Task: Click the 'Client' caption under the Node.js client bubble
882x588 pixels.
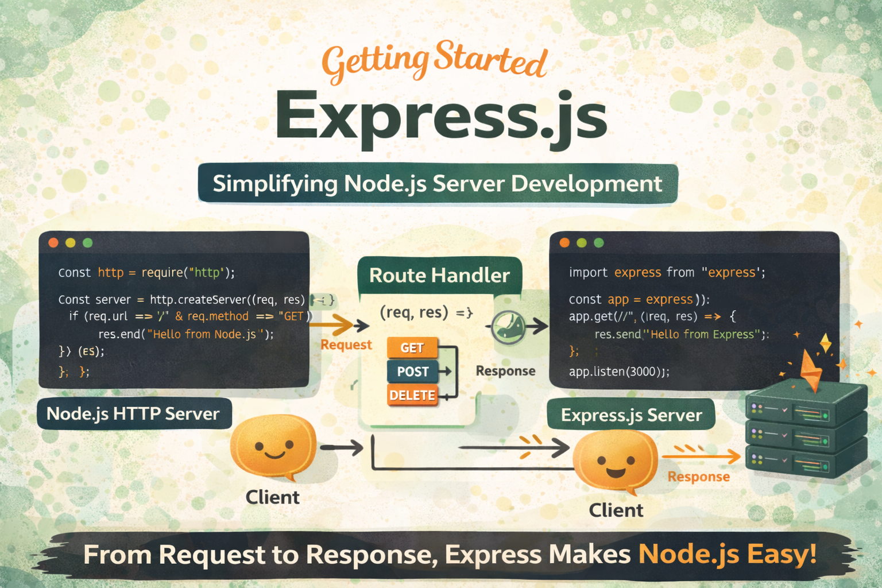Action: (x=273, y=497)
